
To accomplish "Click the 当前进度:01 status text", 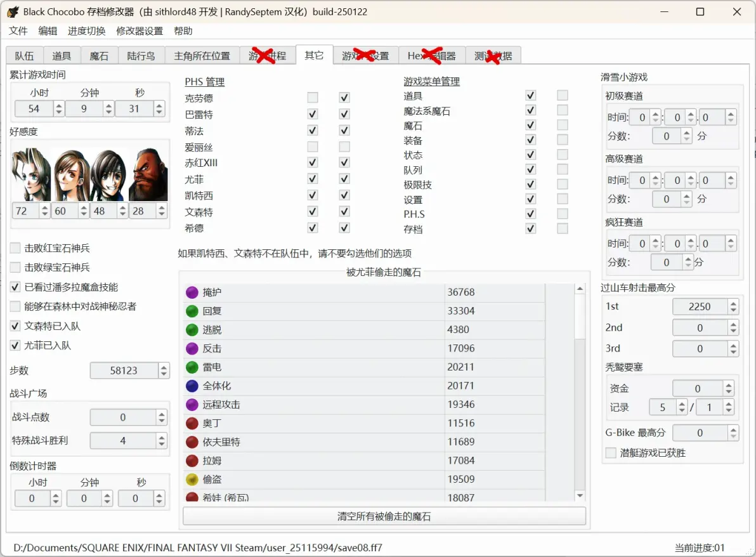I will click(x=699, y=548).
